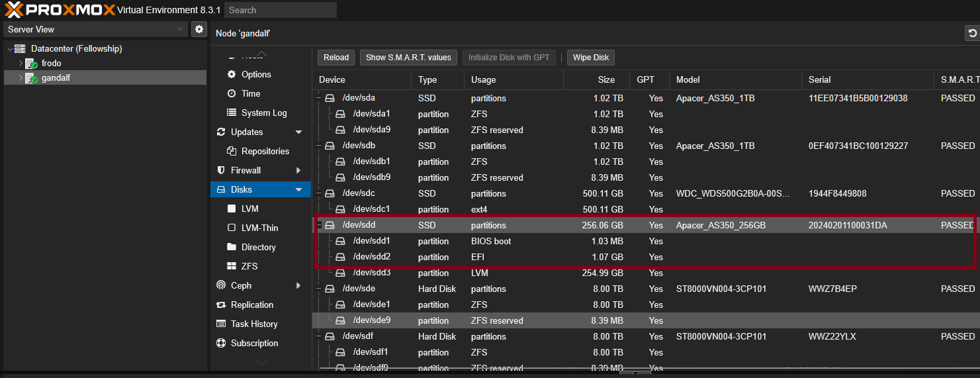Click the Updates refresh icon
This screenshot has height=378, width=980.
click(221, 132)
